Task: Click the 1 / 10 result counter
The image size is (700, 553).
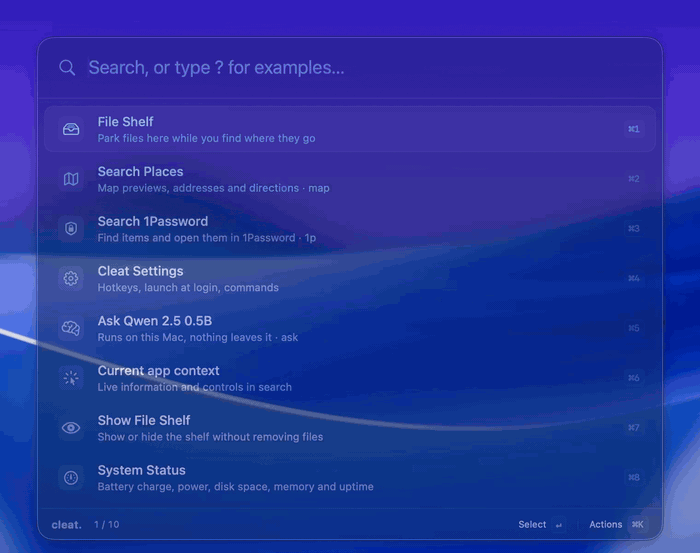Action: [107, 524]
